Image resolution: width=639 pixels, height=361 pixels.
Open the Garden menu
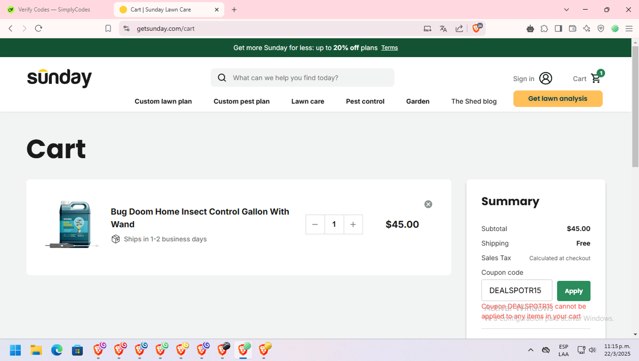coord(418,101)
